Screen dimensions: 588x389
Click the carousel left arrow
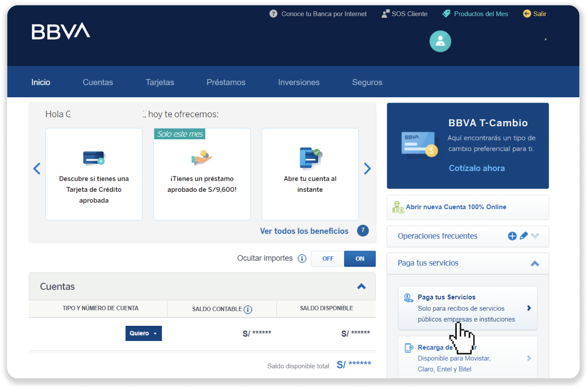click(37, 169)
